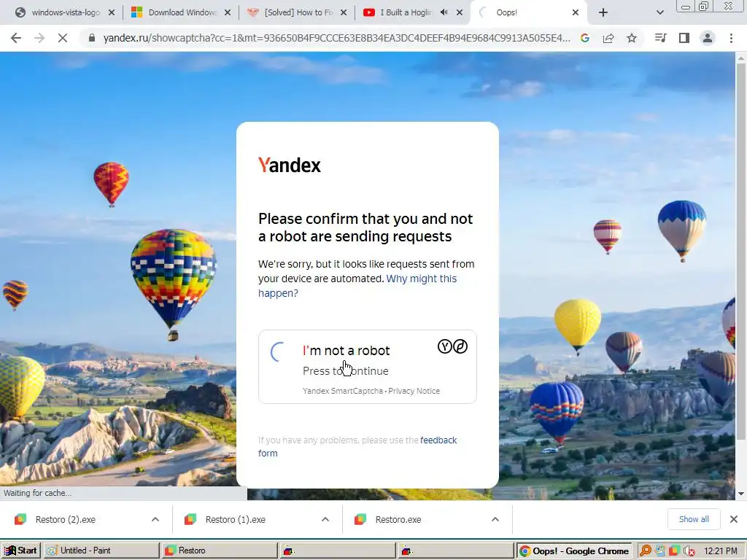This screenshot has height=560, width=747.
Task: Mute the YouTube tab audio icon
Action: click(x=444, y=12)
